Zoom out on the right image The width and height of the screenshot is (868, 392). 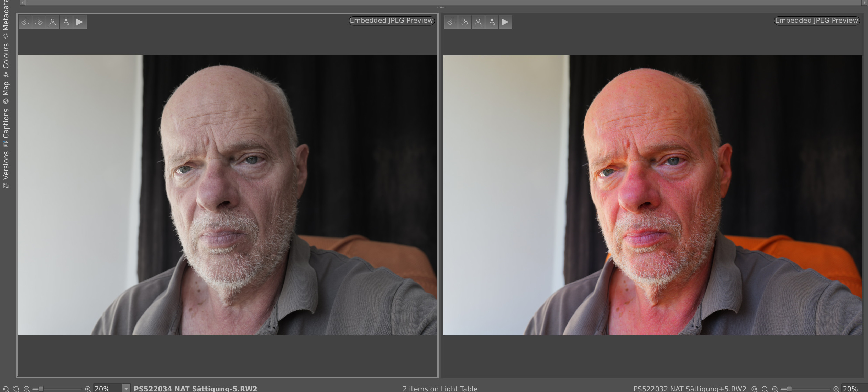coord(775,389)
